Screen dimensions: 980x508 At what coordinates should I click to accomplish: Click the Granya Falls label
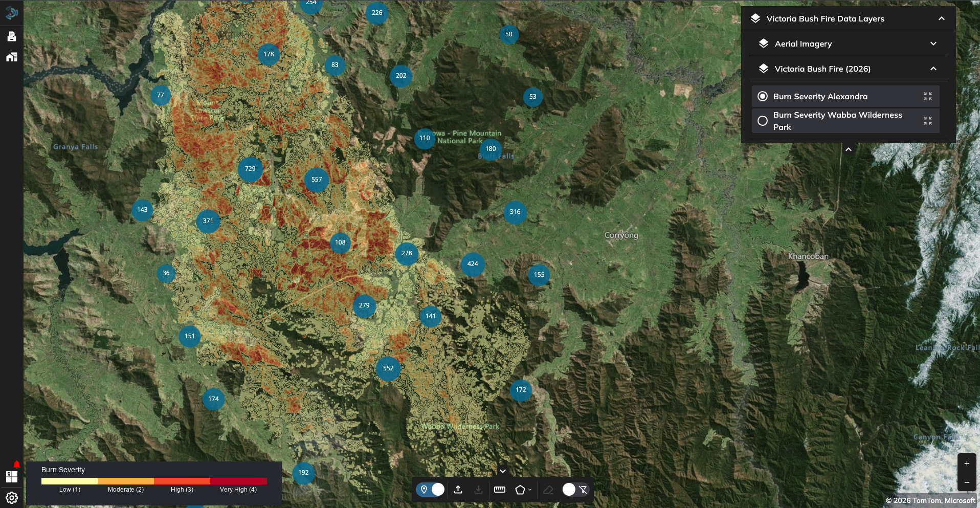[x=75, y=147]
